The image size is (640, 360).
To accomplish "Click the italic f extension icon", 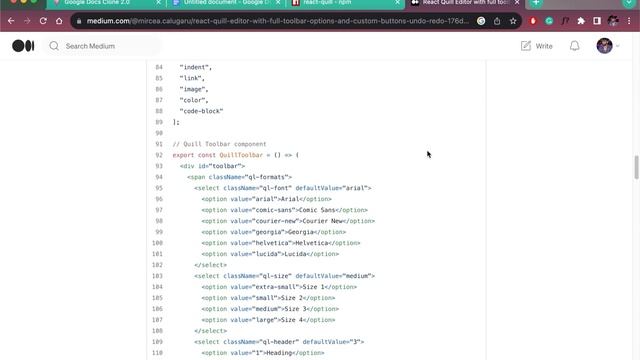I will pos(565,21).
